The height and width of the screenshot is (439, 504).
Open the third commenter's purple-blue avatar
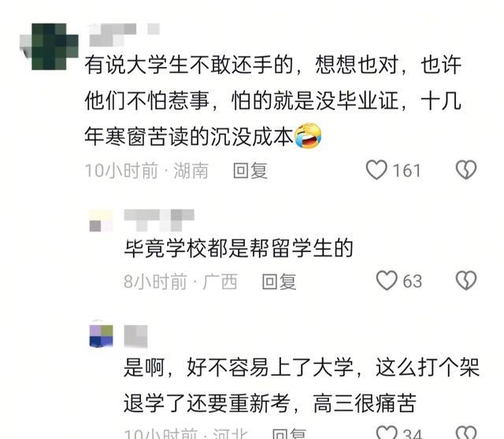[101, 337]
